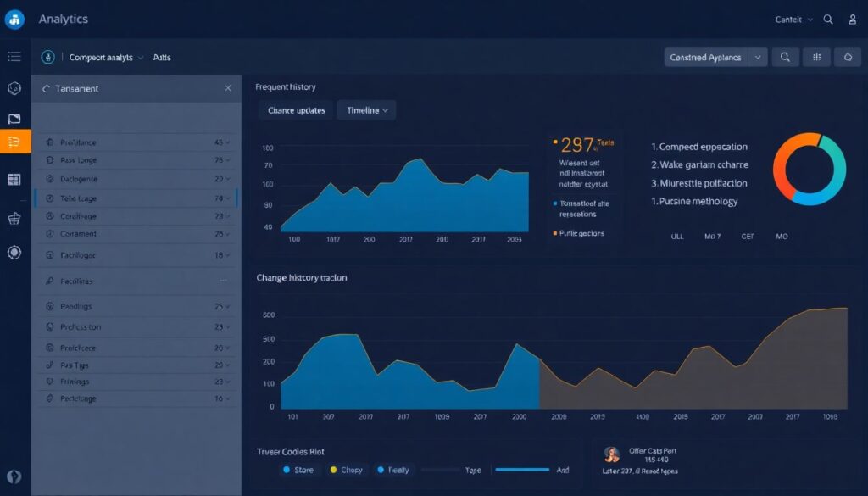This screenshot has width=868, height=496.
Task: Click the orange segment of the donut chart
Action: (x=782, y=161)
